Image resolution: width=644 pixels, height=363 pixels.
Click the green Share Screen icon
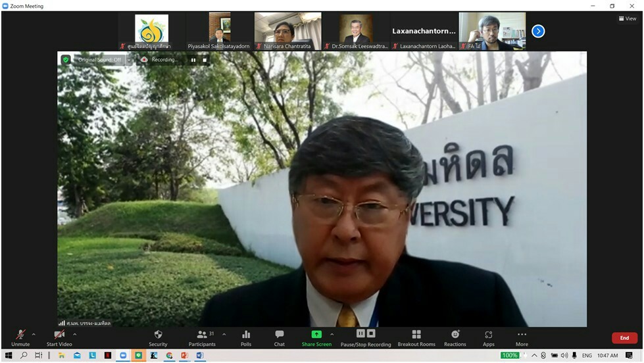pos(316,334)
